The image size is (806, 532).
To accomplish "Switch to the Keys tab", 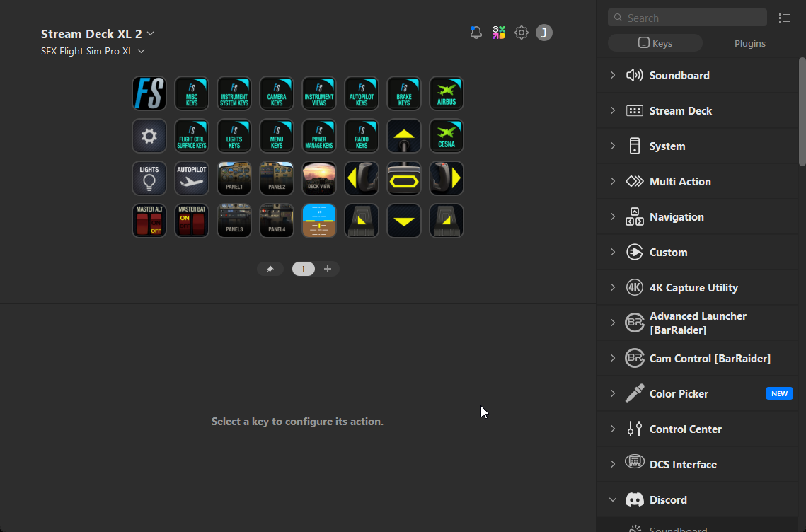I will coord(655,43).
